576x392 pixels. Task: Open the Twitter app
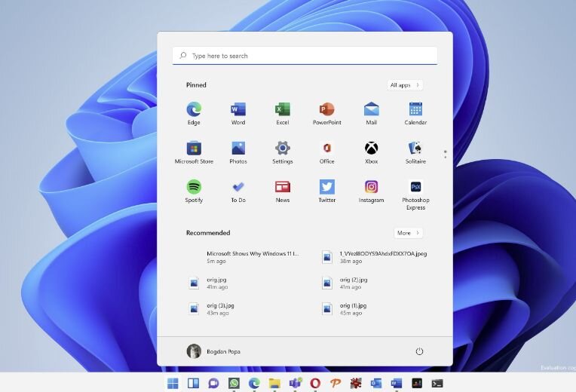[x=327, y=191]
